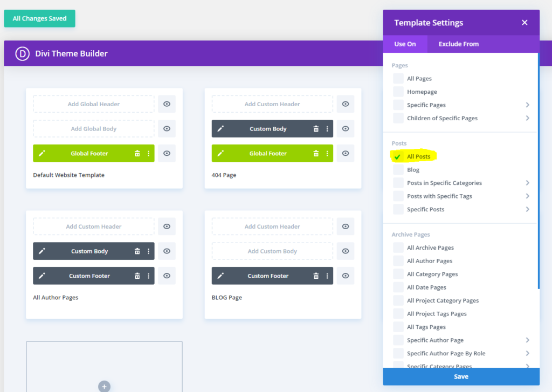Click the Divi logo icon in header

click(22, 53)
